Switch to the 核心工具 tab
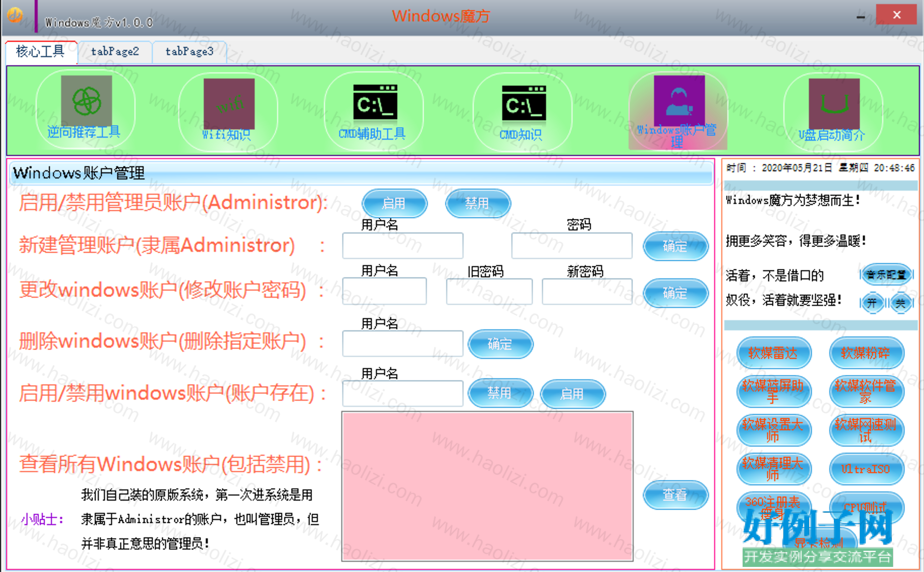 click(41, 51)
